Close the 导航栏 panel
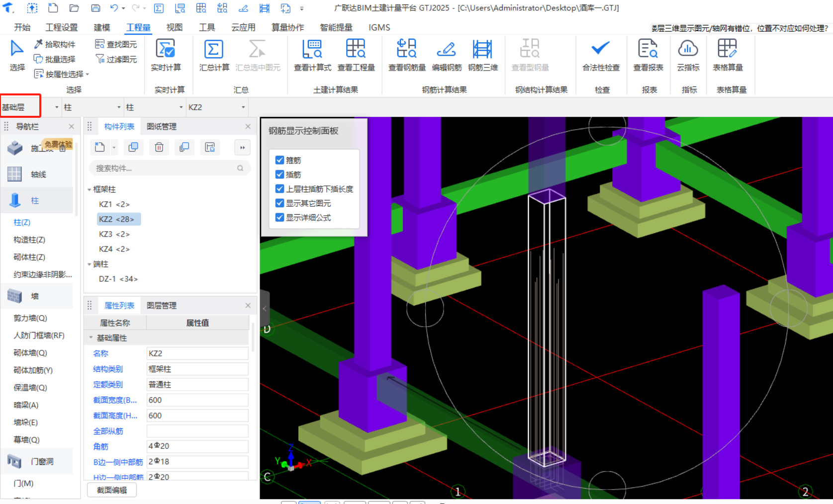Image resolution: width=833 pixels, height=504 pixels. pyautogui.click(x=71, y=127)
